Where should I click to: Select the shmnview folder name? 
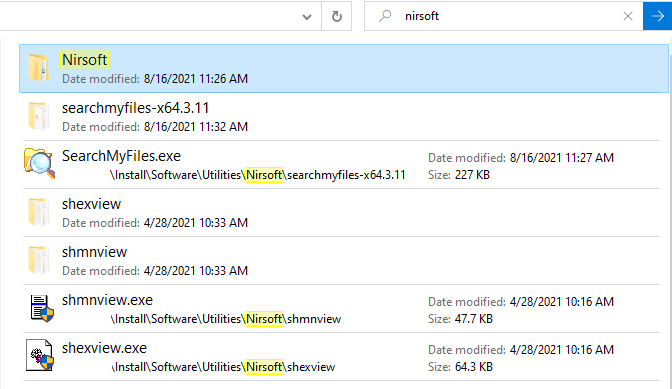click(94, 251)
